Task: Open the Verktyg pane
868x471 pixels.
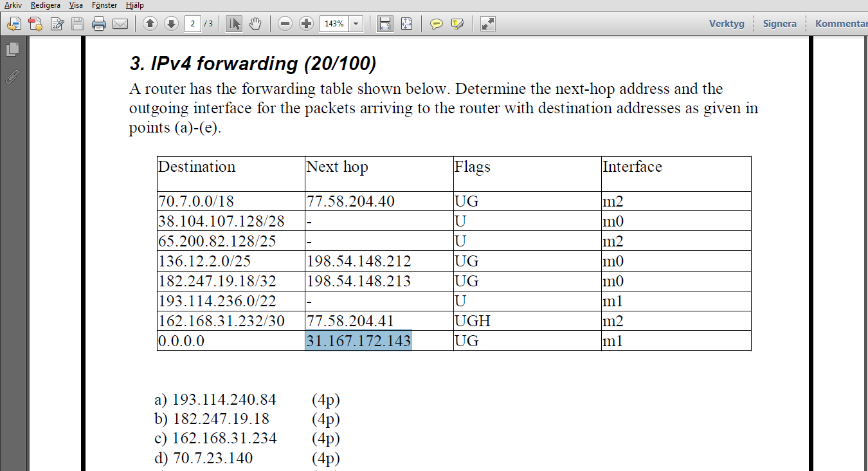Action: point(727,24)
